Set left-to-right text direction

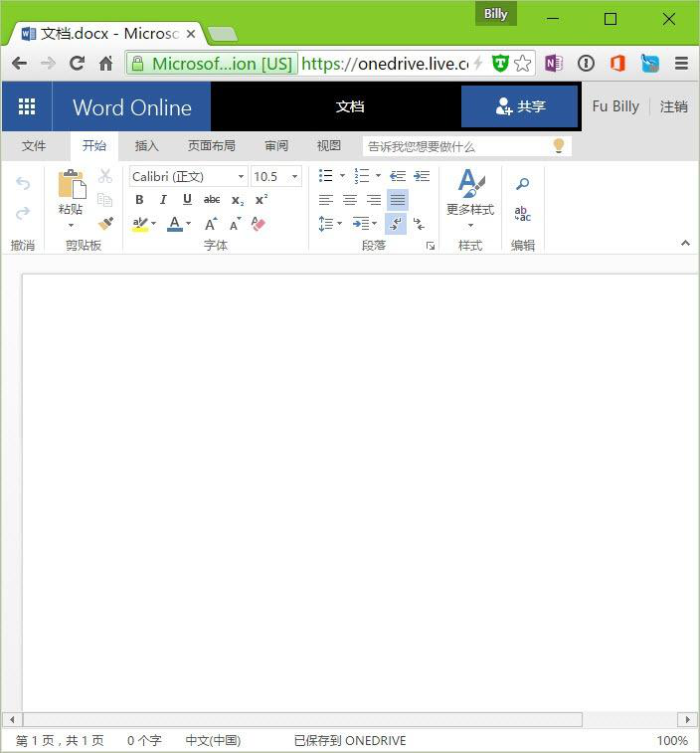[x=396, y=224]
